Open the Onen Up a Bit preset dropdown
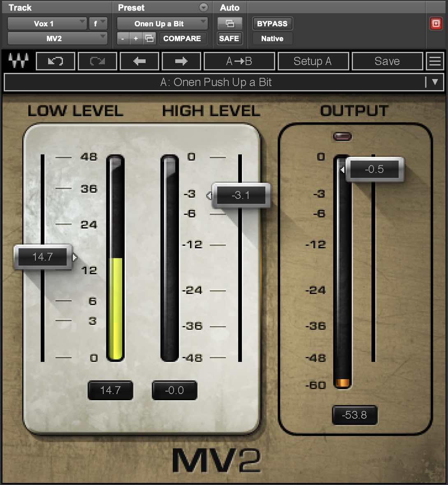448x485 pixels. [x=162, y=23]
